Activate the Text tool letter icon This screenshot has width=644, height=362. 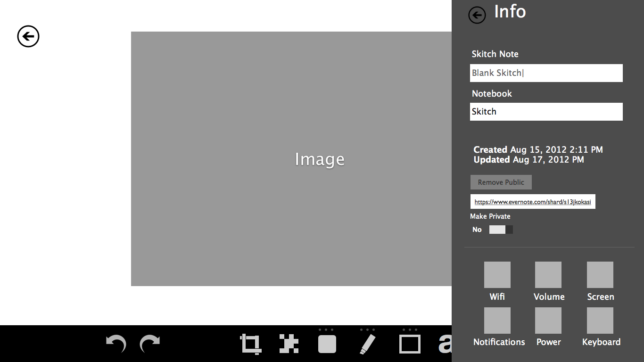pyautogui.click(x=445, y=344)
